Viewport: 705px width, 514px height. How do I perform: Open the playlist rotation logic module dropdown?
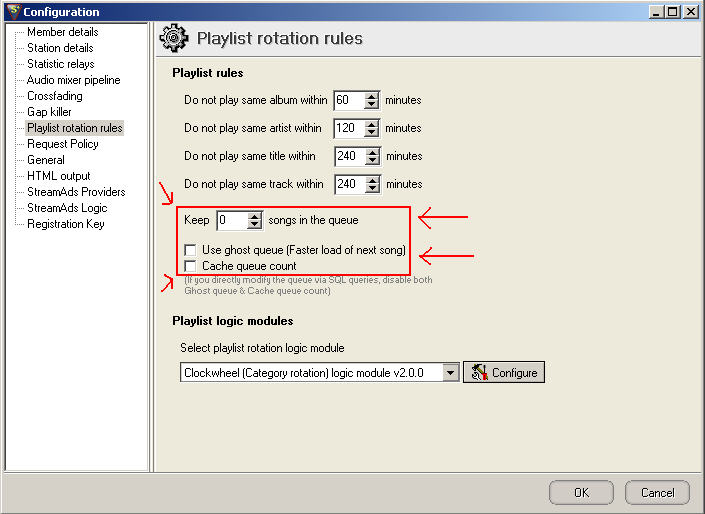pos(450,373)
